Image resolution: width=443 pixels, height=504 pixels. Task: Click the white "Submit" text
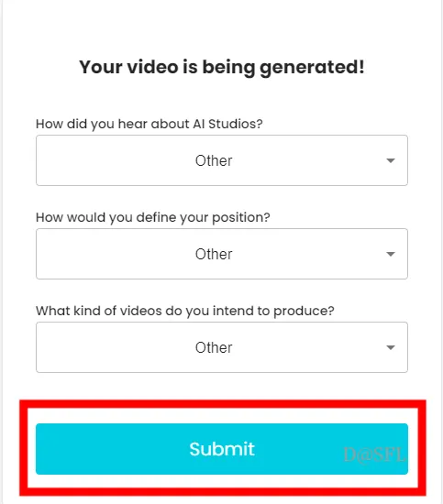(x=222, y=449)
